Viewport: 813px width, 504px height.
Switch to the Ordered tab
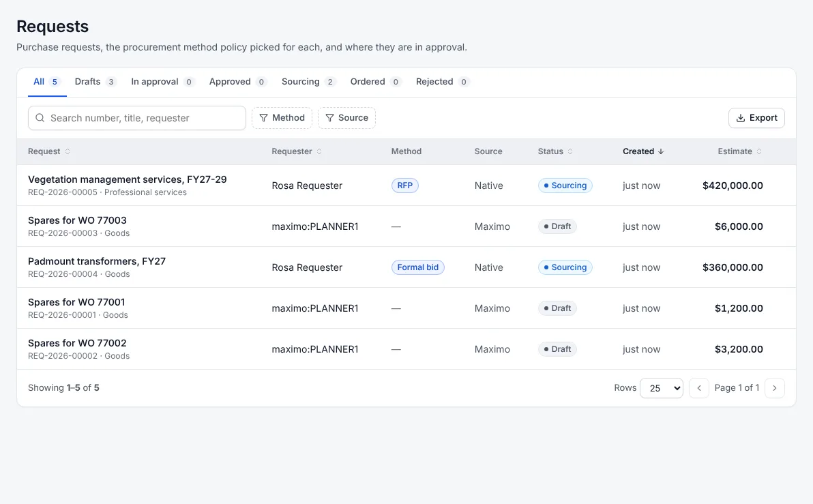pyautogui.click(x=376, y=82)
